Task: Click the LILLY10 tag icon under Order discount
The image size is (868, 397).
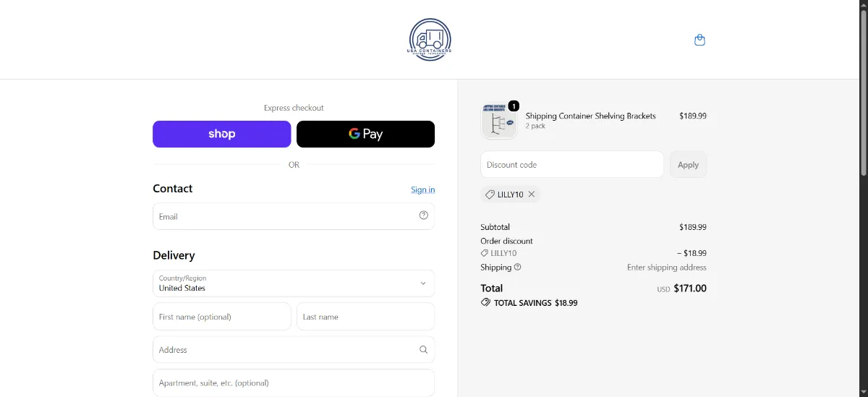Action: [485, 253]
